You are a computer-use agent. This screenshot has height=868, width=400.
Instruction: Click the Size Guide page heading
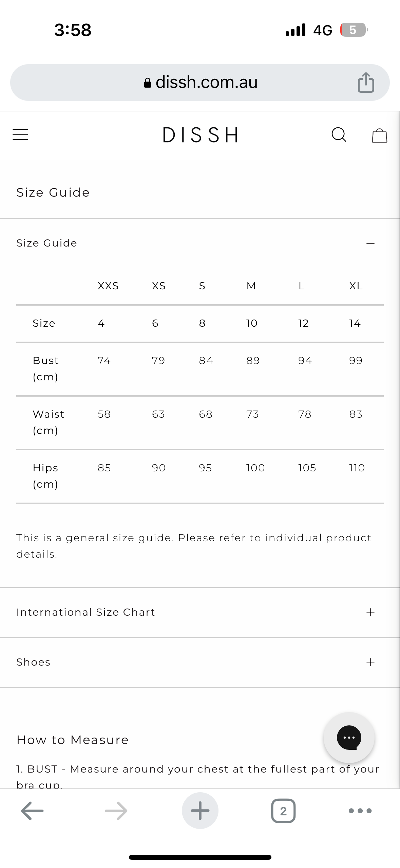pyautogui.click(x=53, y=193)
